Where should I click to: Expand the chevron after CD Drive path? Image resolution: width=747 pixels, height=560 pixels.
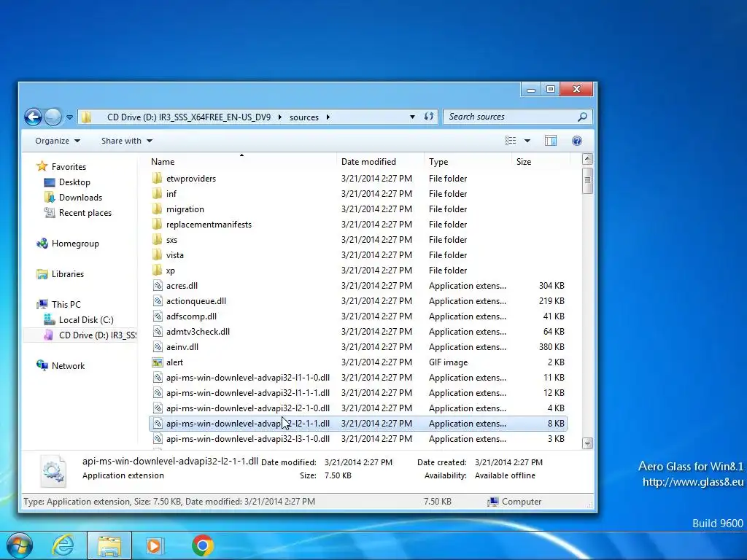(279, 117)
